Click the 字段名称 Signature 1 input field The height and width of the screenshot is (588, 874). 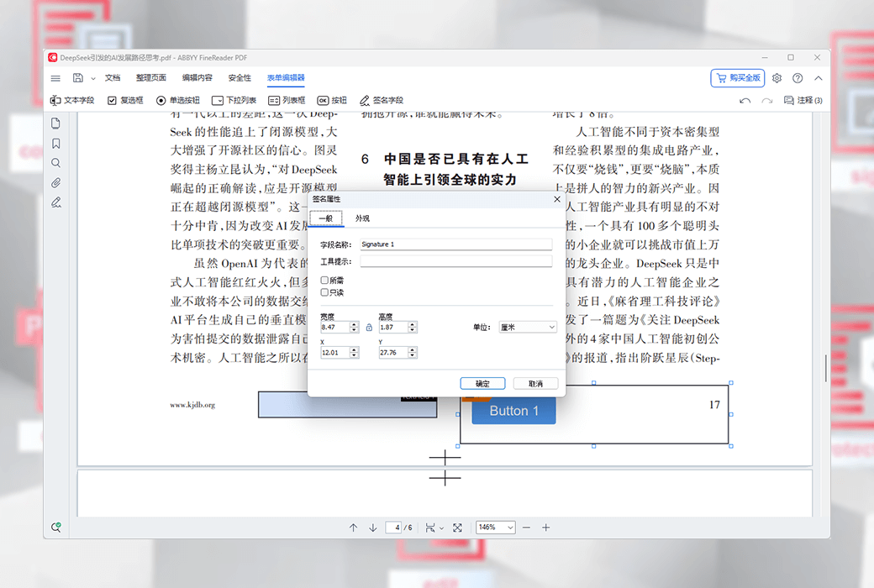(455, 244)
